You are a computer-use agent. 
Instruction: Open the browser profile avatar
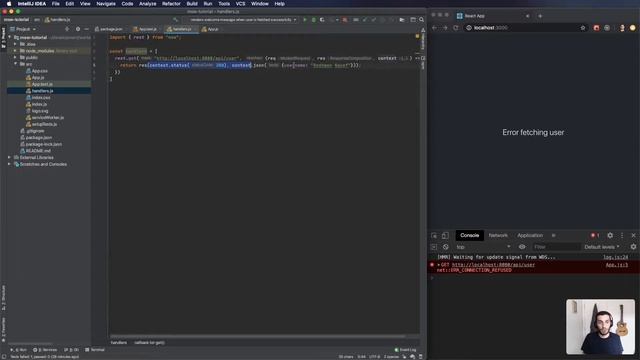622,28
